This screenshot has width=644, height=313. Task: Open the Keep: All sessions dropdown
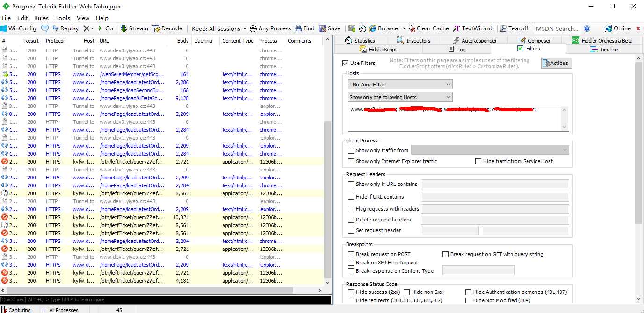pos(218,28)
